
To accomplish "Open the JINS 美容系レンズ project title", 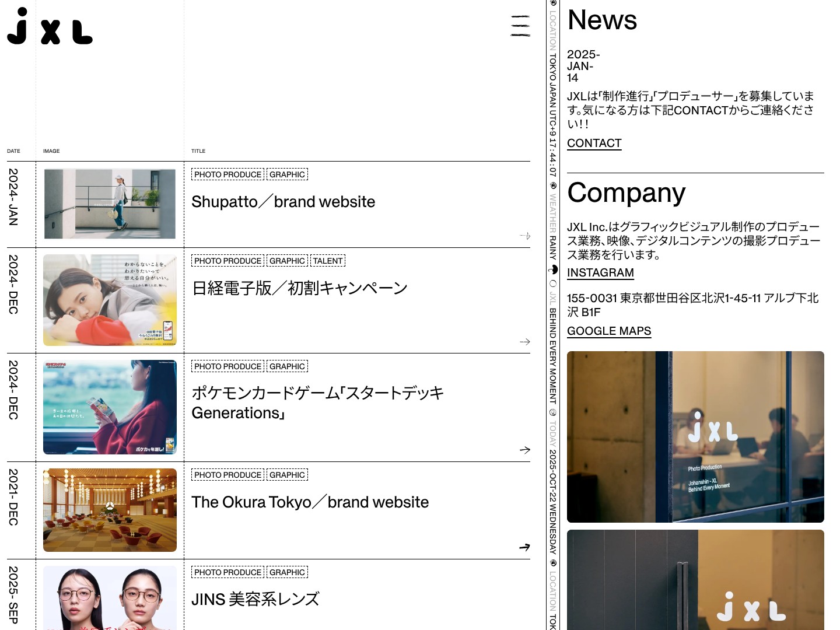I will pos(256,599).
